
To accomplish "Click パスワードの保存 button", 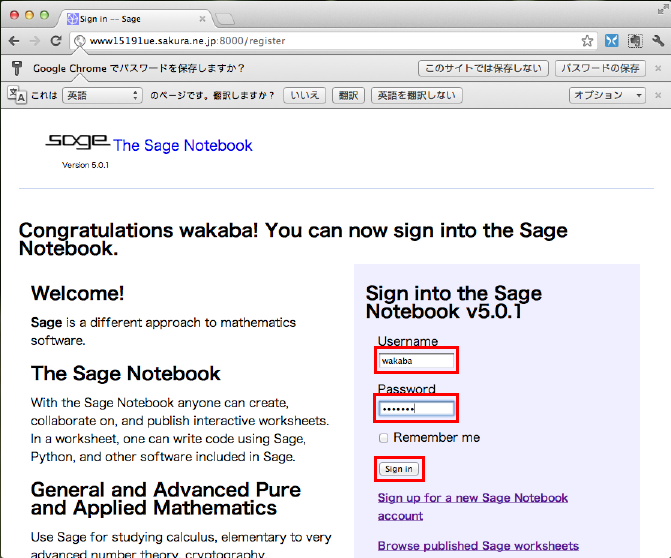I will tap(599, 68).
